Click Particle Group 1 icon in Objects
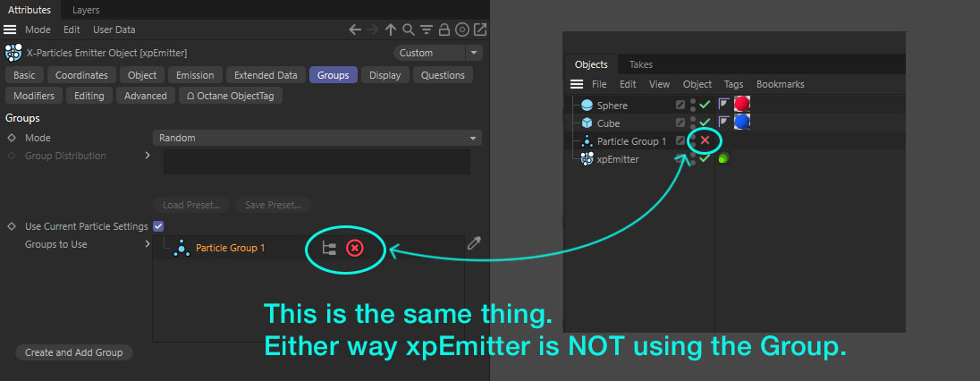The image size is (980, 381). (587, 141)
